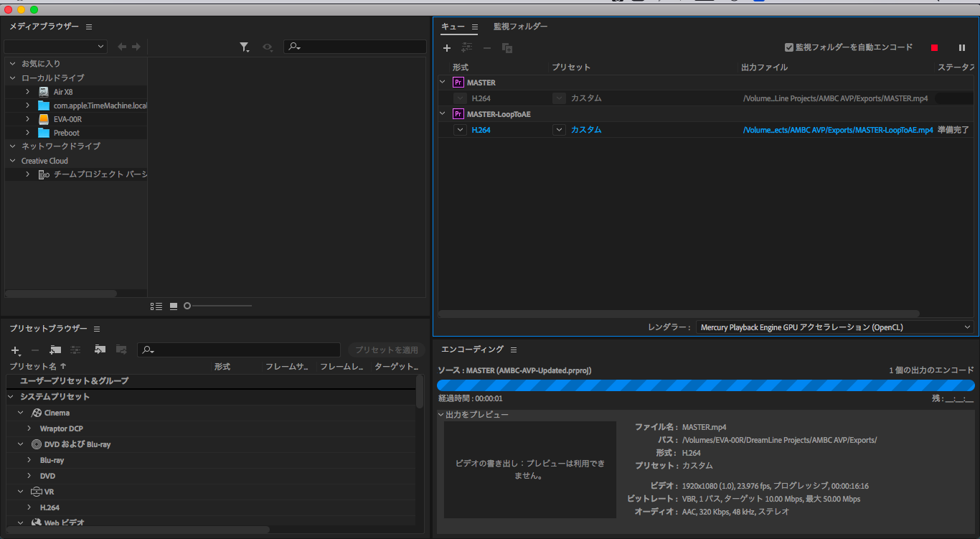Collapse the 出力をプレビュー section
Screen dimensions: 980x539
[441, 415]
